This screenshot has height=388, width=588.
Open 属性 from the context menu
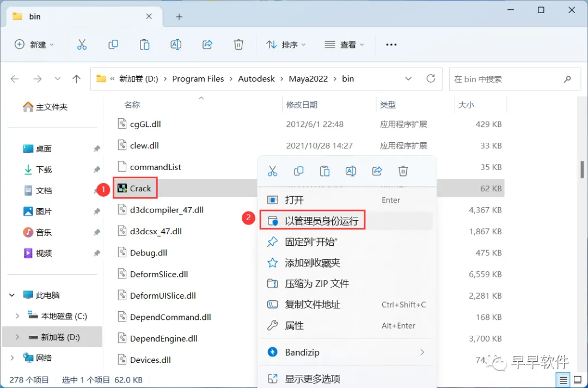[347, 326]
